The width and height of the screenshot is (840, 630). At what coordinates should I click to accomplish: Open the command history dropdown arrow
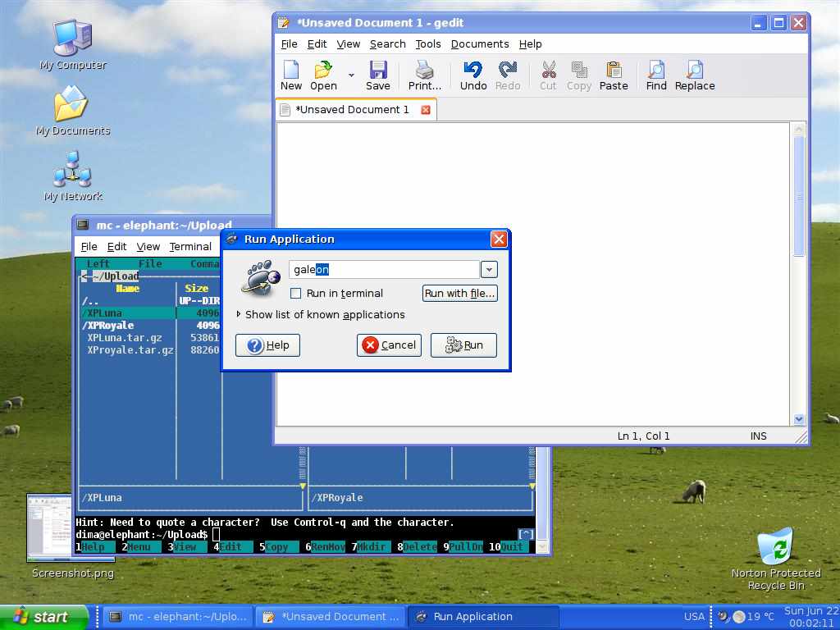pos(489,269)
